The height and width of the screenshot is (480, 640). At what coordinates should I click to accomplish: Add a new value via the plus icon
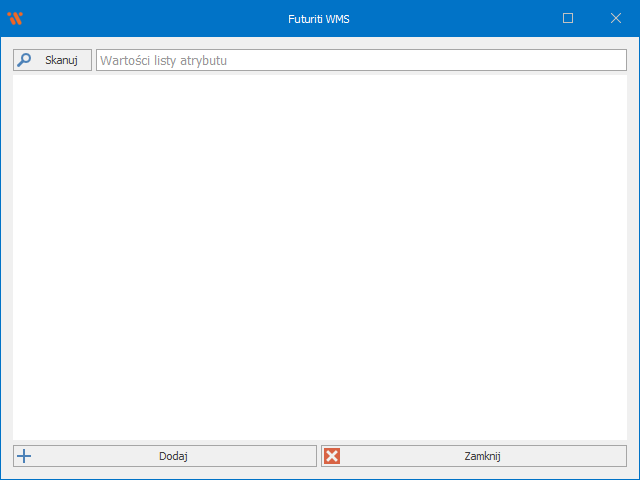[25, 456]
